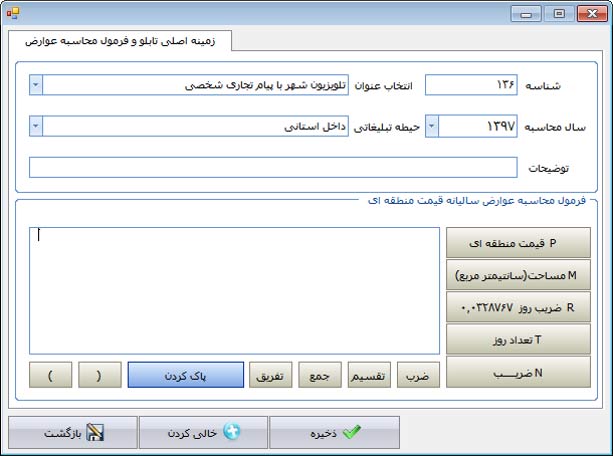Screen dimensions: 613x456
Task: Insert M مساحت variable into formula
Action: pos(518,275)
